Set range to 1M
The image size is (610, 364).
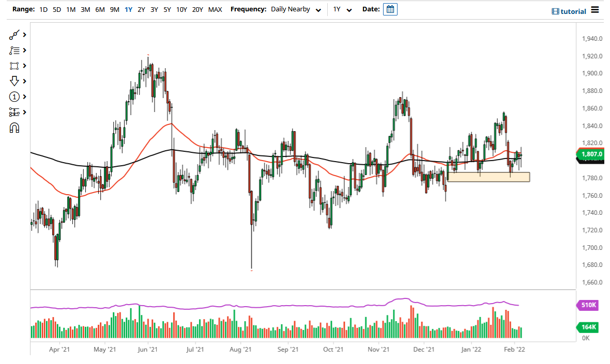click(x=71, y=9)
